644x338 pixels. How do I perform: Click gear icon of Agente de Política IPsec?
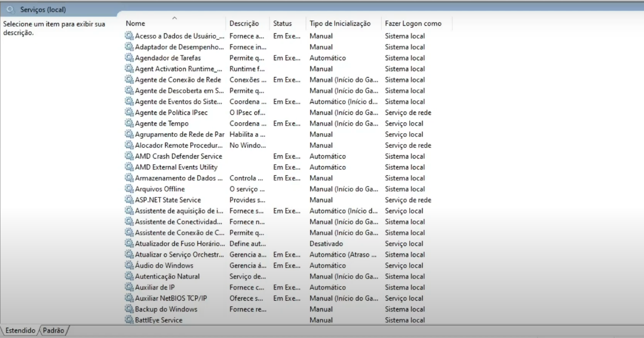click(x=129, y=112)
